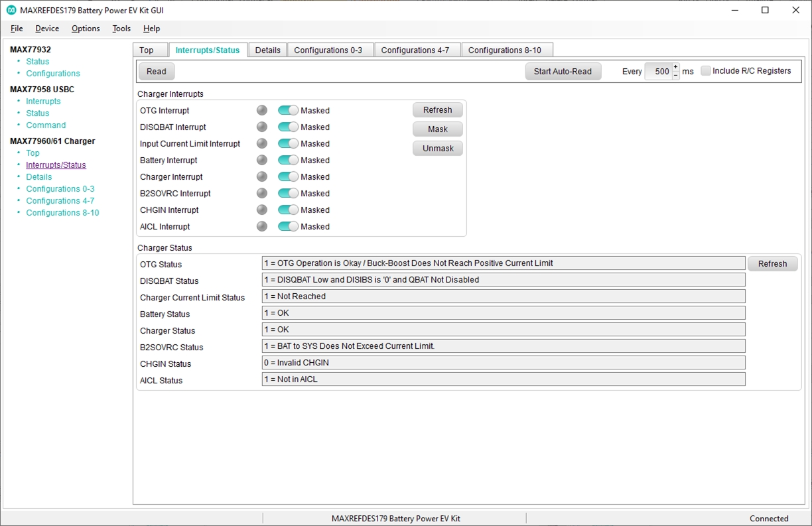The height and width of the screenshot is (526, 812).
Task: Open Charger Details sidebar link
Action: 39,177
